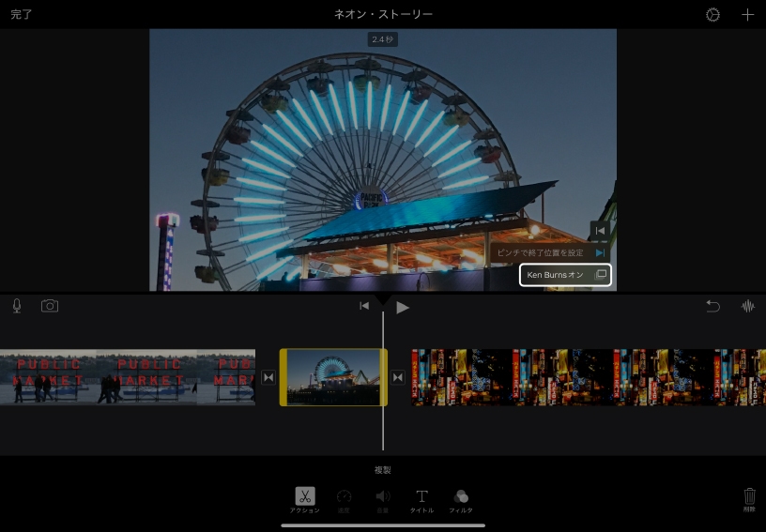Open the transition between market and Ferris wheel clips

tap(268, 377)
